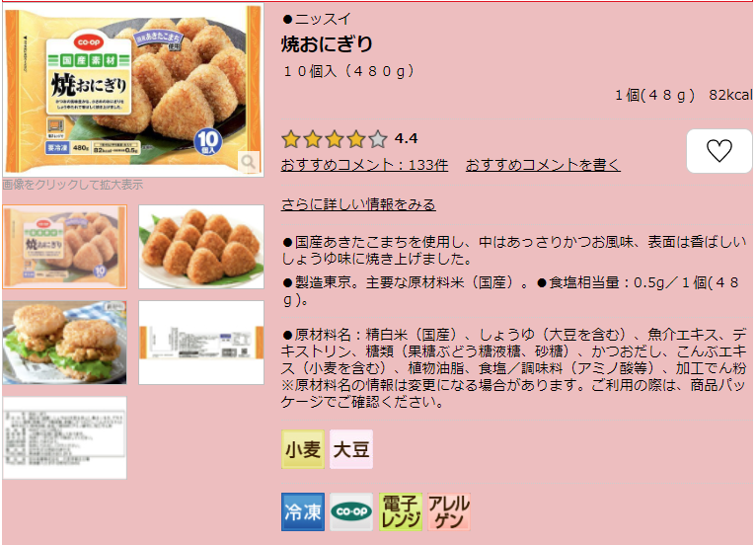The width and height of the screenshot is (756, 545).
Task: Open おすすめコメント：133件 link
Action: click(364, 165)
